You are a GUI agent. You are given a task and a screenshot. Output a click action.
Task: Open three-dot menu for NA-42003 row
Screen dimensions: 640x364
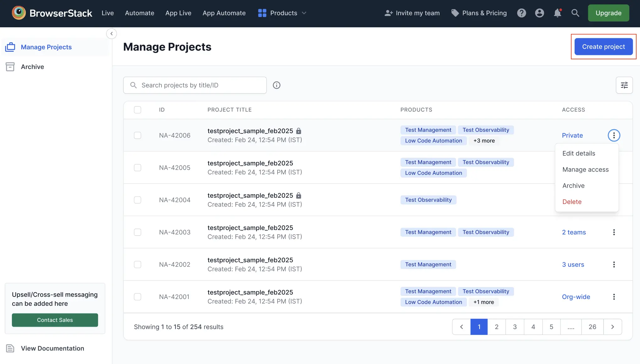pyautogui.click(x=614, y=232)
